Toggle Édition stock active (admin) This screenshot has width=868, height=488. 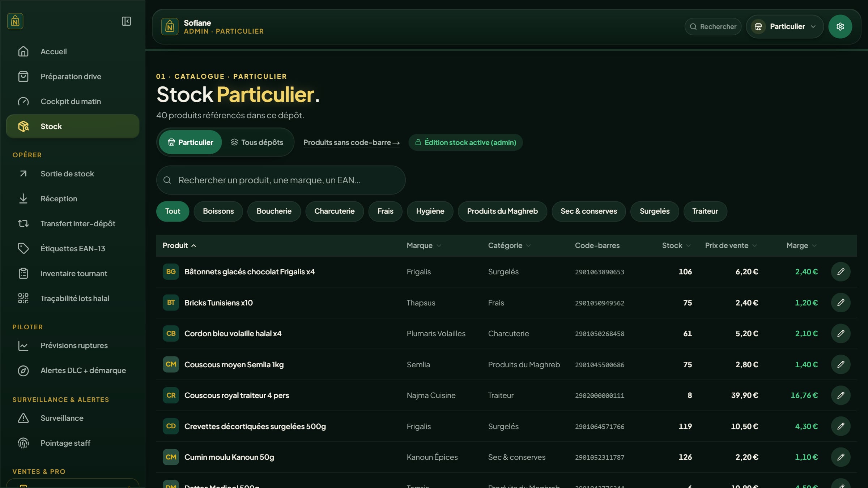click(x=465, y=142)
